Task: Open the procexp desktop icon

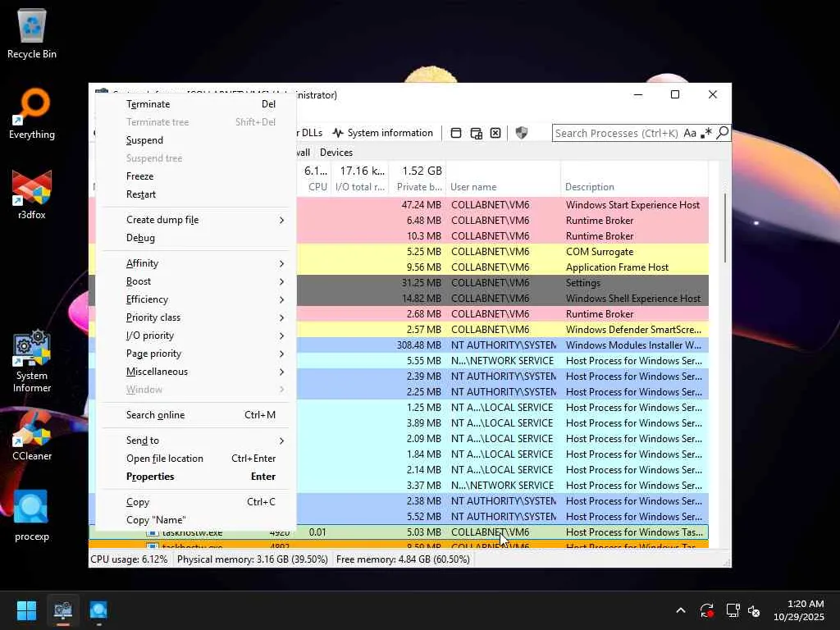Action: [x=32, y=517]
